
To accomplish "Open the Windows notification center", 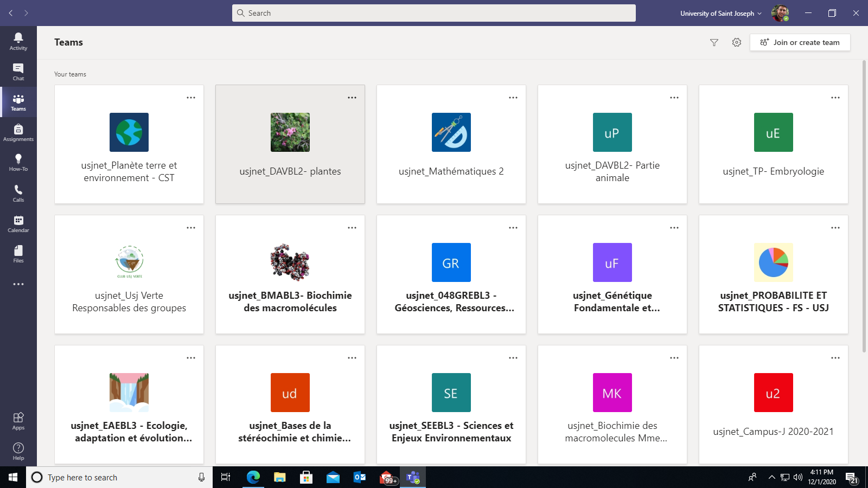I will point(852,477).
